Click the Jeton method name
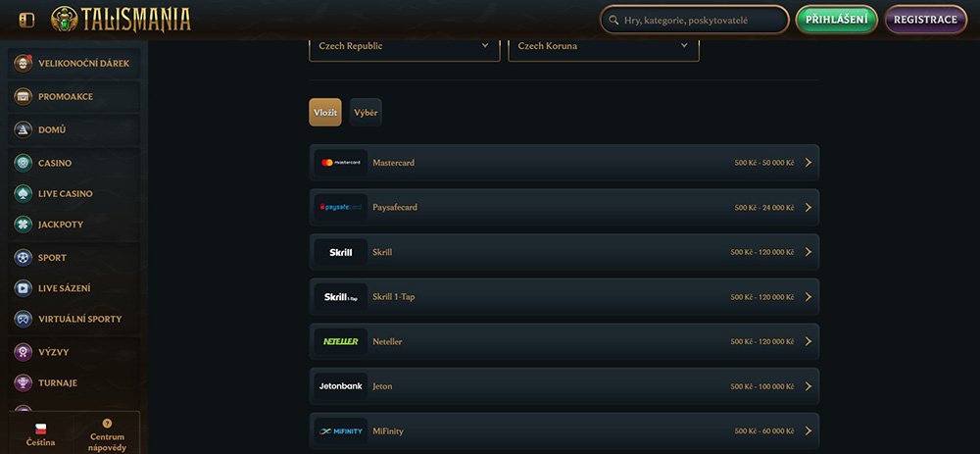Image resolution: width=980 pixels, height=454 pixels. pos(382,386)
